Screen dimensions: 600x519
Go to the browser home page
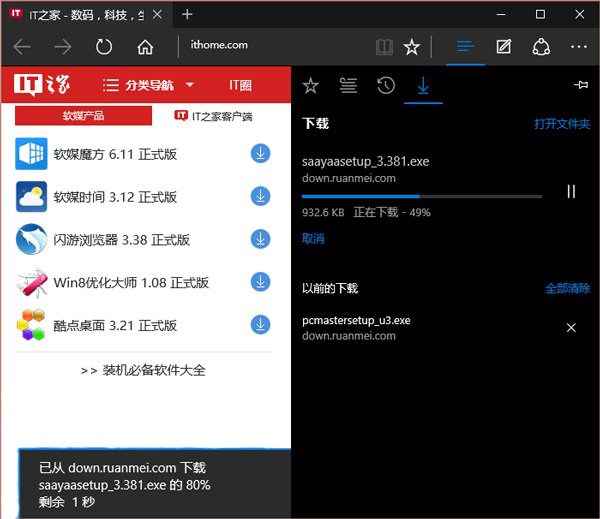(x=145, y=47)
